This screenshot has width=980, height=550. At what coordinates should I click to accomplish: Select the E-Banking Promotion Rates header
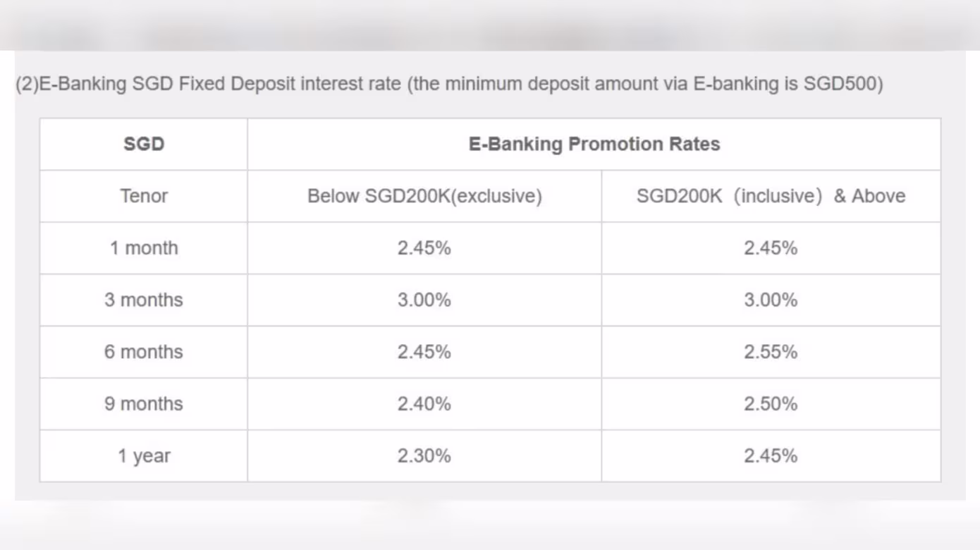click(594, 144)
